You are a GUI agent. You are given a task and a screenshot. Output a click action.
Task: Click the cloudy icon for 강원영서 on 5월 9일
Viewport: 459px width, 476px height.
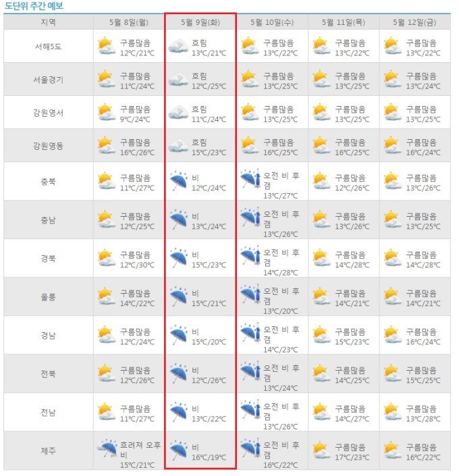[178, 112]
